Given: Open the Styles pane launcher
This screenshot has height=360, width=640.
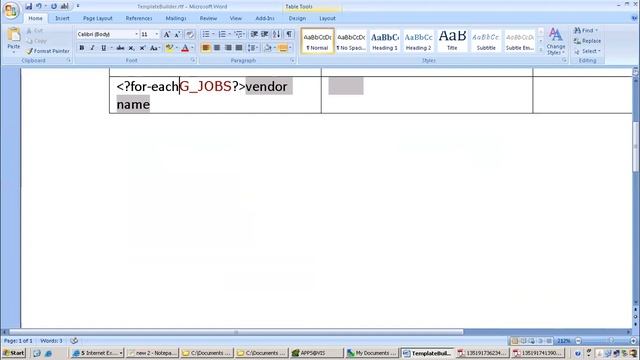Looking at the screenshot, I should coord(564,60).
